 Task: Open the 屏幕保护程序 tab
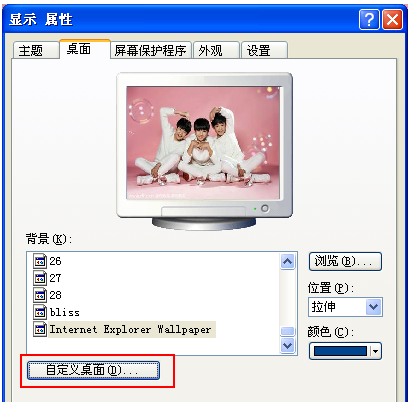pos(150,51)
